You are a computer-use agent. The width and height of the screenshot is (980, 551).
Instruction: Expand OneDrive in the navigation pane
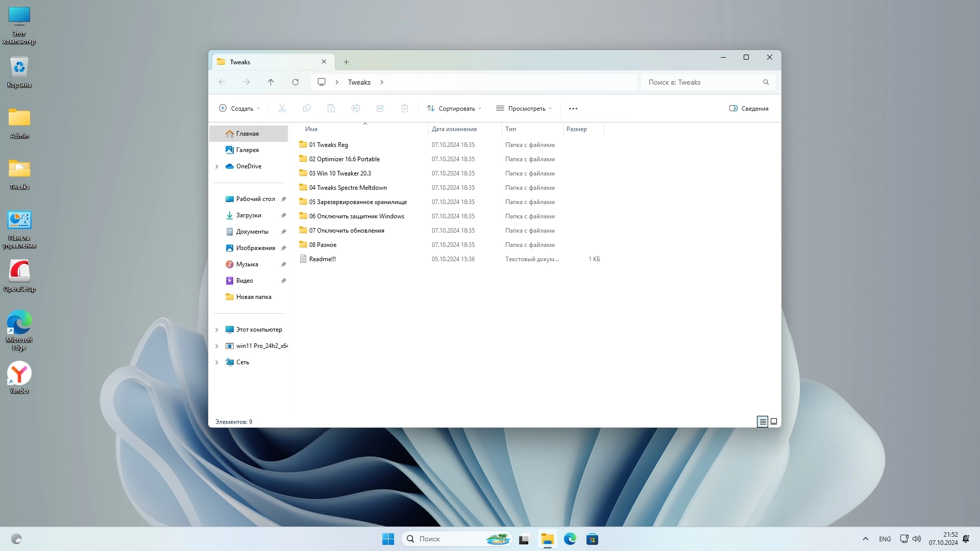click(x=216, y=166)
